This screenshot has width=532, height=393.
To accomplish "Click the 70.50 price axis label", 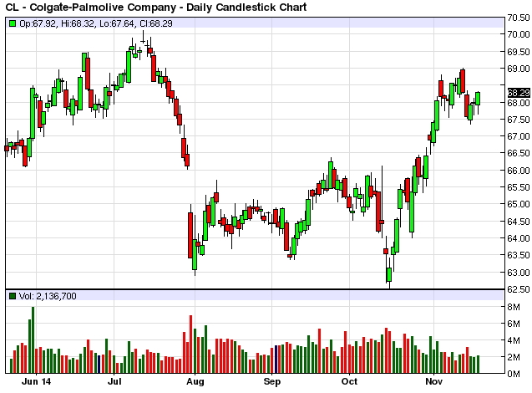I will pos(518,18).
